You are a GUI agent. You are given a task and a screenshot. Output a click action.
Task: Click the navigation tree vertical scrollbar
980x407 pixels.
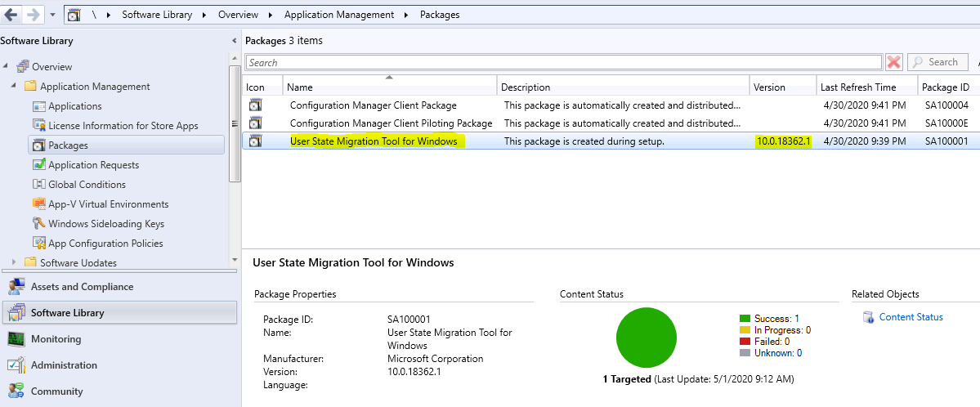(x=235, y=123)
